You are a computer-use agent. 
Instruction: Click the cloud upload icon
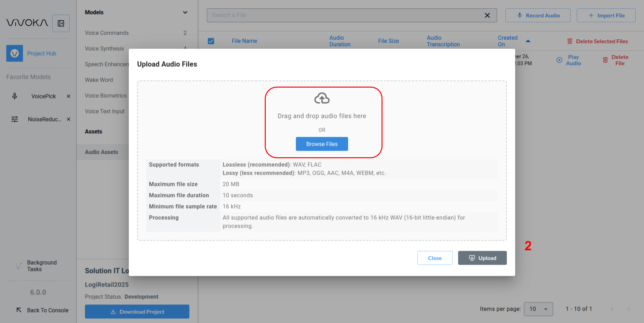tap(322, 98)
